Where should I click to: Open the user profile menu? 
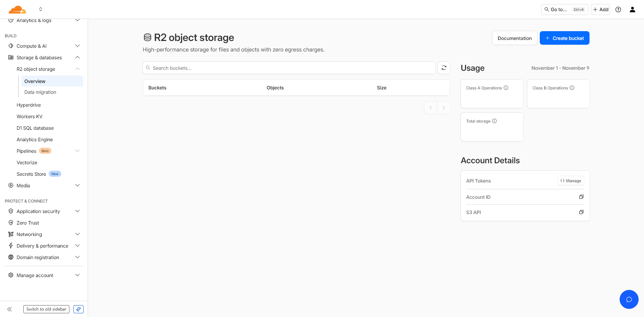[x=632, y=9]
